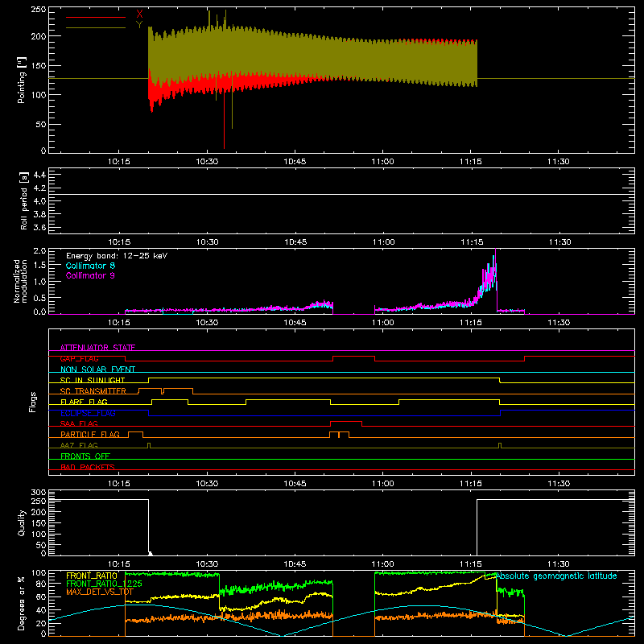
Task: Click the BAD_PACKETS flag label
Action: click(x=88, y=467)
